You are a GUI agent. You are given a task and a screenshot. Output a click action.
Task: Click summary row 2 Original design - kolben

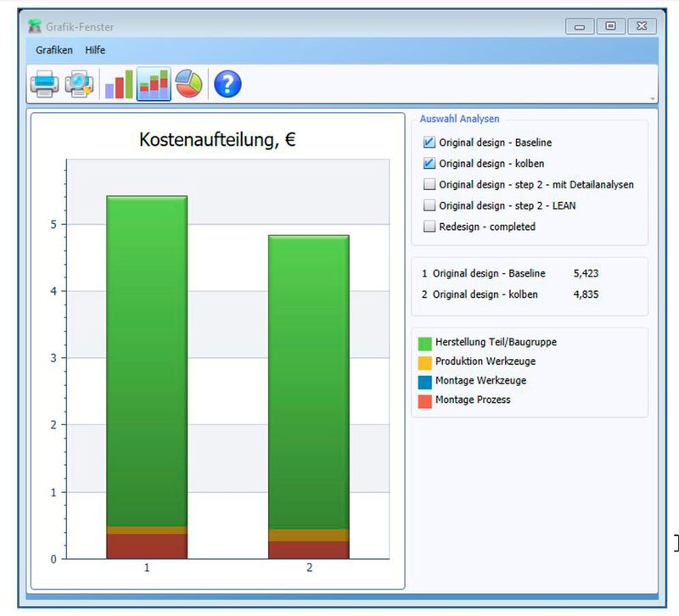pyautogui.click(x=510, y=294)
